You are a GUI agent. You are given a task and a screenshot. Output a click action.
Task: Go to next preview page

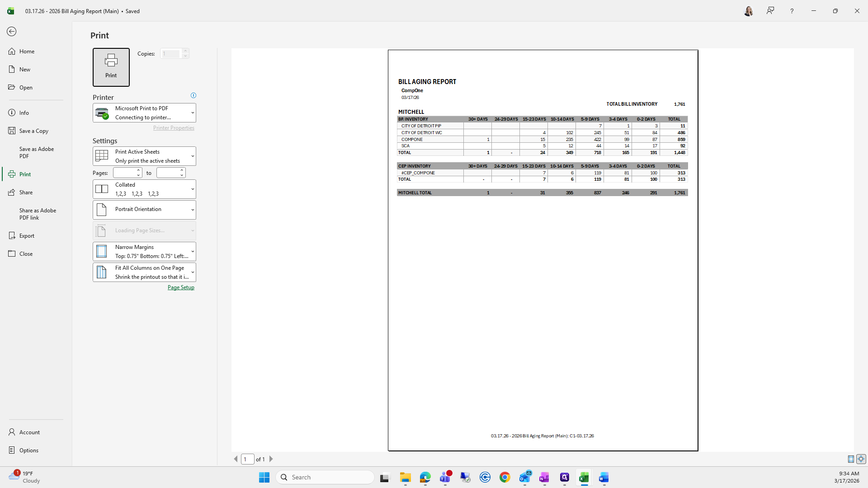click(271, 459)
